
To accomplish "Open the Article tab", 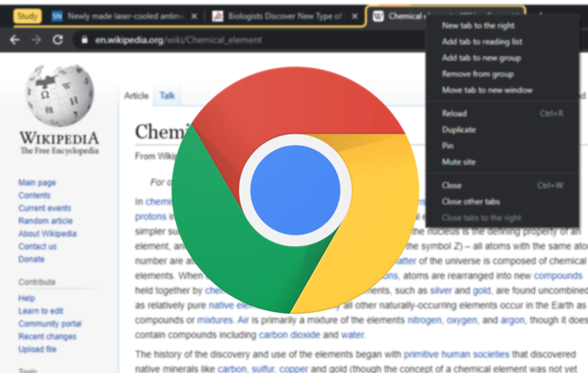I will pyautogui.click(x=136, y=96).
